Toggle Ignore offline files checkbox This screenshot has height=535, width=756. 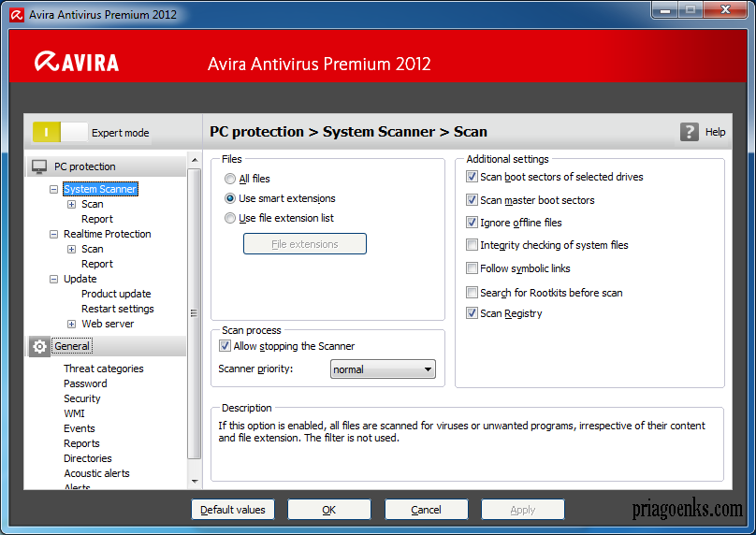click(472, 223)
